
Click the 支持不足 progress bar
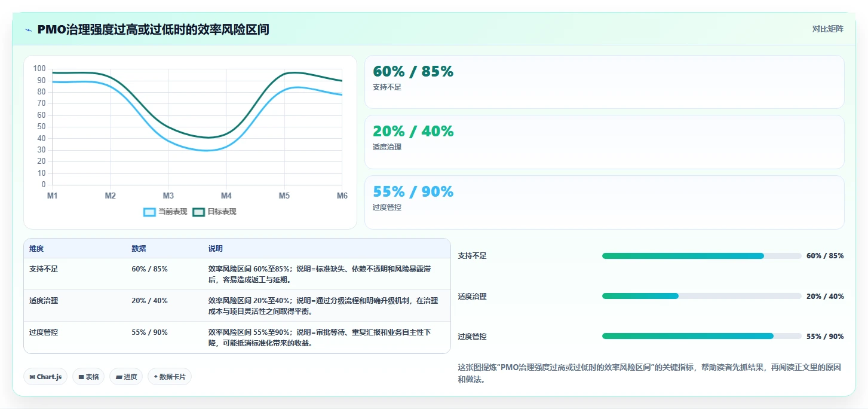coord(701,256)
